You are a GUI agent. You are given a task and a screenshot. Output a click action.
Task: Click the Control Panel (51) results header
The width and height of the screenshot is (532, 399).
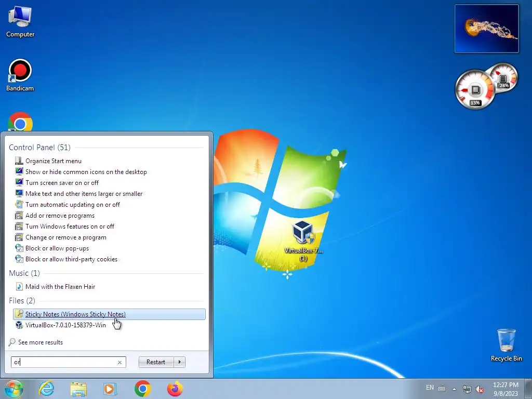[x=39, y=147]
